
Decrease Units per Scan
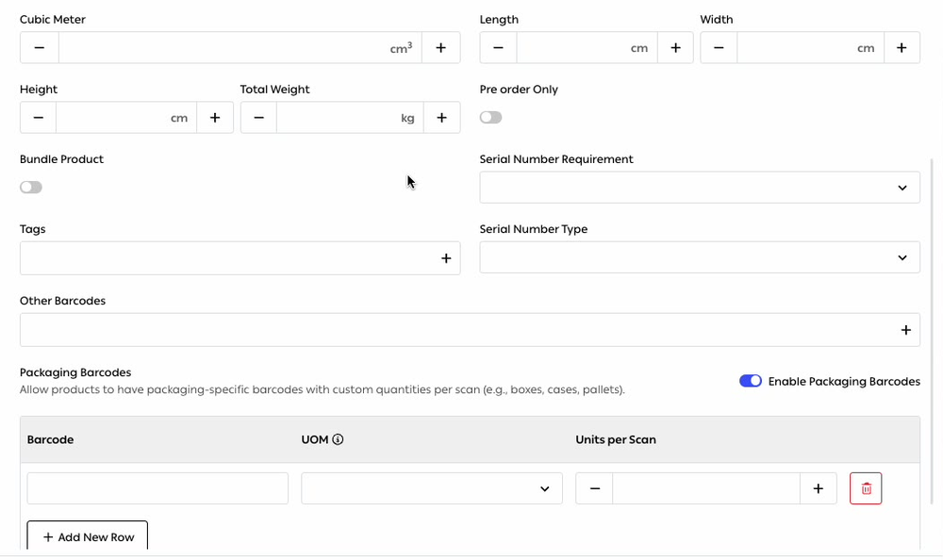pyautogui.click(x=594, y=488)
